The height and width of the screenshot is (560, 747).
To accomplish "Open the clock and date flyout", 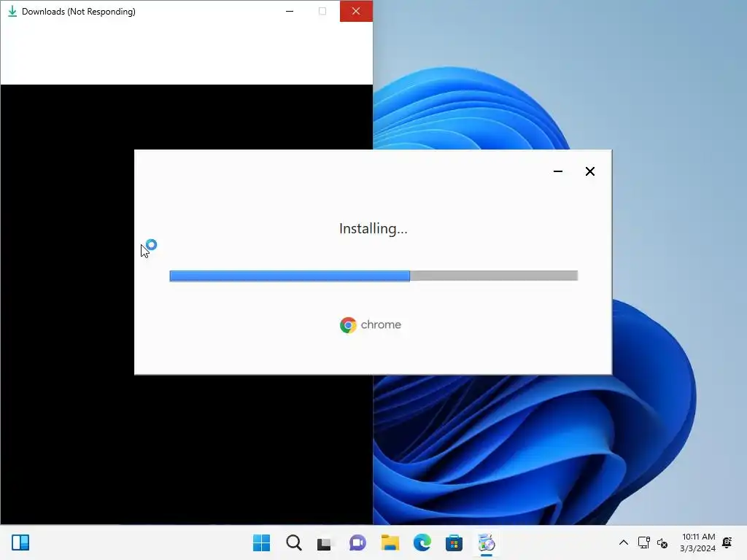I will 698,542.
